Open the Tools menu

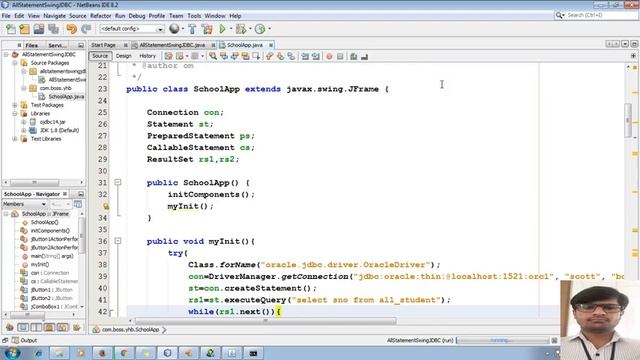[x=194, y=16]
